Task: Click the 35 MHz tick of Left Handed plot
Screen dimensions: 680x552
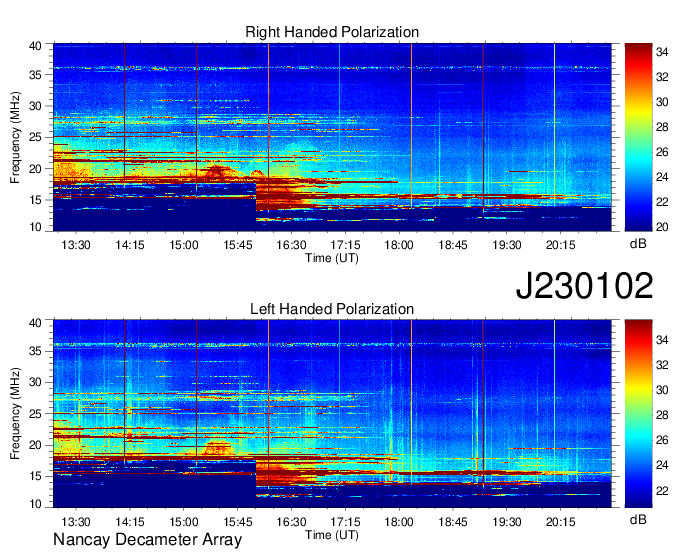Action: click(35, 351)
